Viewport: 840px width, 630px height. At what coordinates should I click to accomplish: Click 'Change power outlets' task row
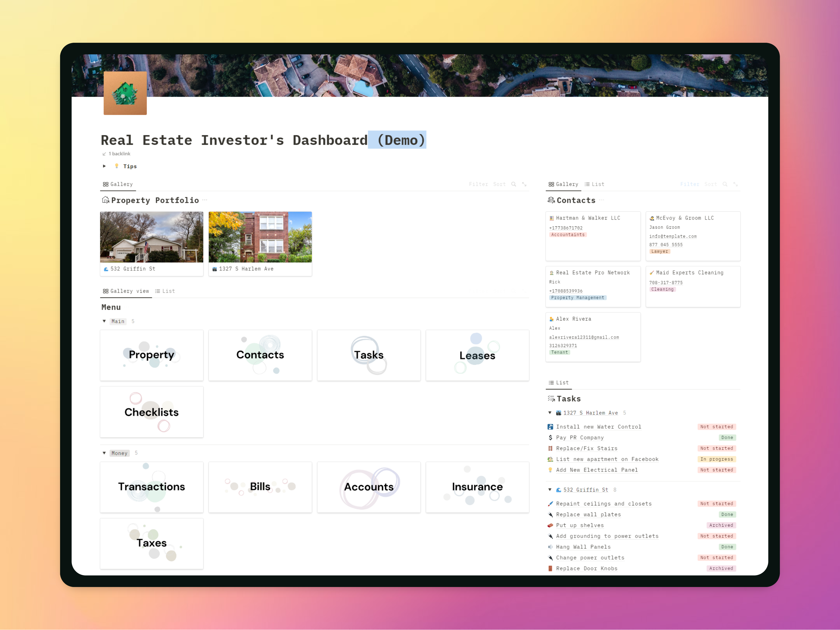click(642, 557)
